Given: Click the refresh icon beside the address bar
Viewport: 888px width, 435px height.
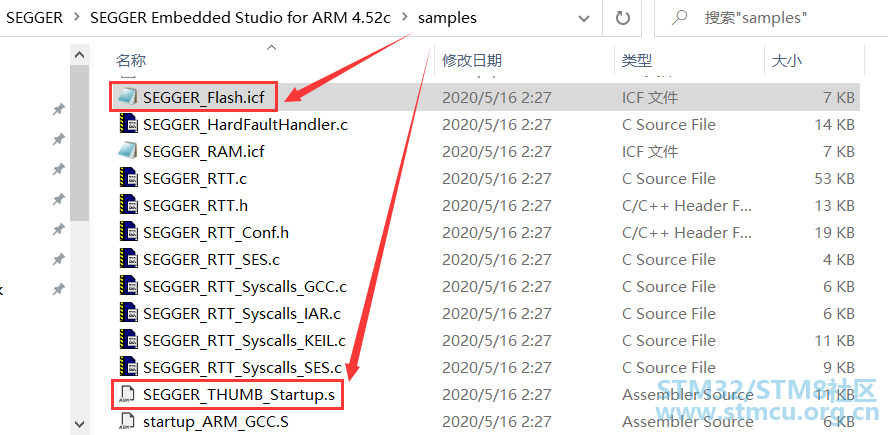Looking at the screenshot, I should [623, 18].
